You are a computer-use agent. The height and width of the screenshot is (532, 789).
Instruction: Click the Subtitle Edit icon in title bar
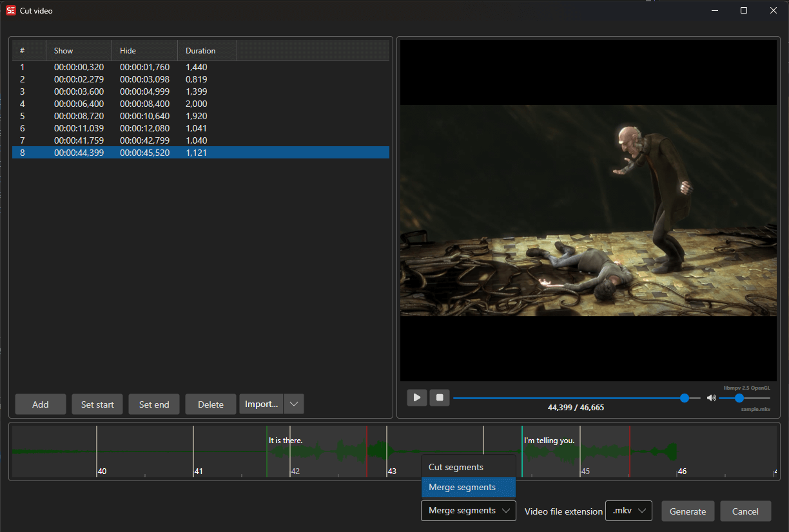tap(10, 10)
